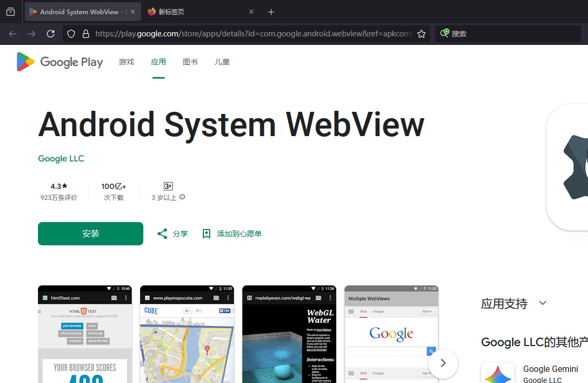Expand the 应用支持 section
588x383 pixels.
(543, 303)
